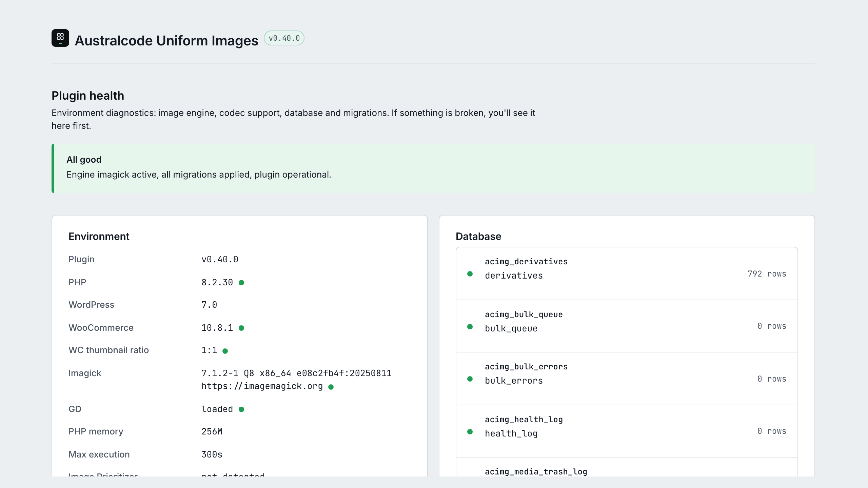This screenshot has width=868, height=488.
Task: Click the acimg_health_log table name
Action: click(524, 420)
